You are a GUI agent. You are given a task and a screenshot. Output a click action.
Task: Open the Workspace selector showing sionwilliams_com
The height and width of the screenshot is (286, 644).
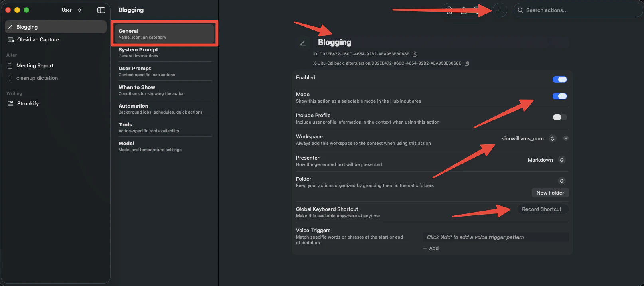click(552, 138)
